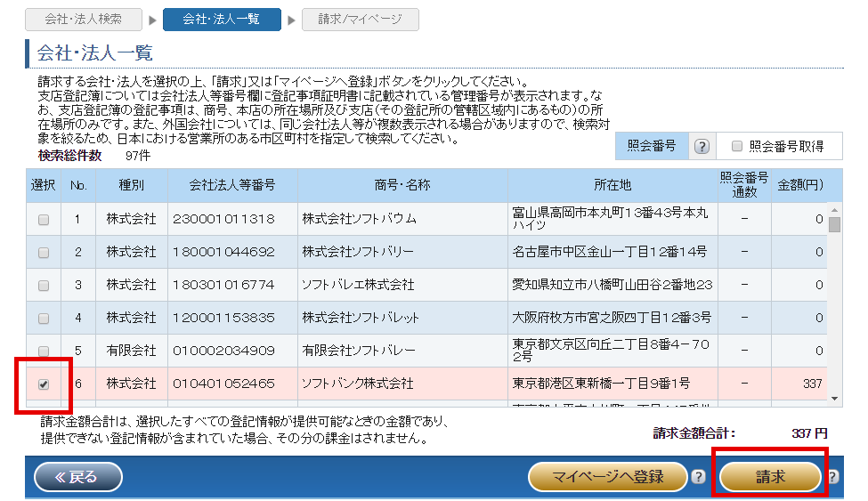Click the 請求 button
This screenshot has width=868, height=501.
click(x=770, y=477)
